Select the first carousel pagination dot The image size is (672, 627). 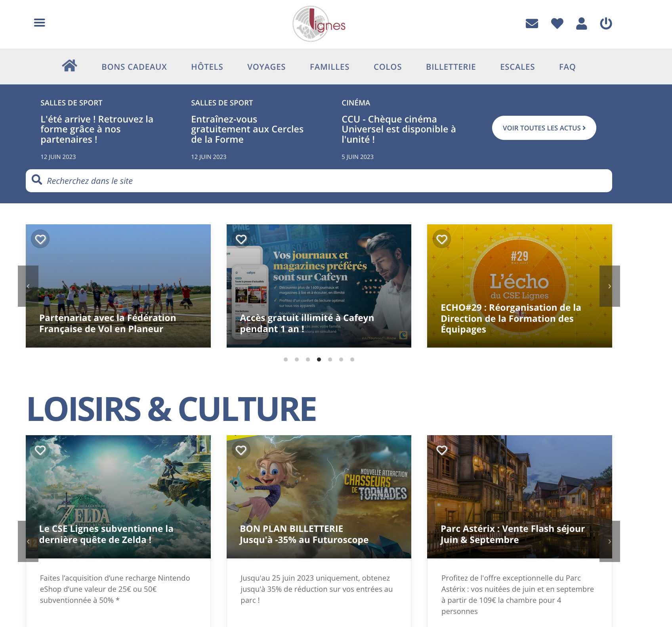point(286,359)
